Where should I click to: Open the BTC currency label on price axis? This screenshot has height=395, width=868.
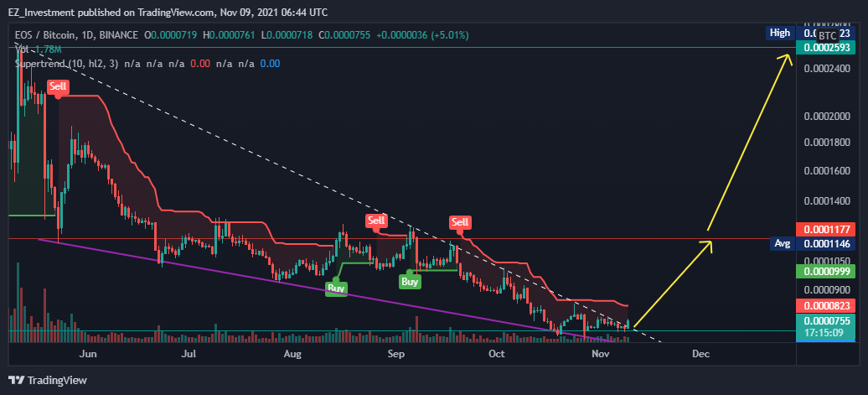click(x=827, y=34)
